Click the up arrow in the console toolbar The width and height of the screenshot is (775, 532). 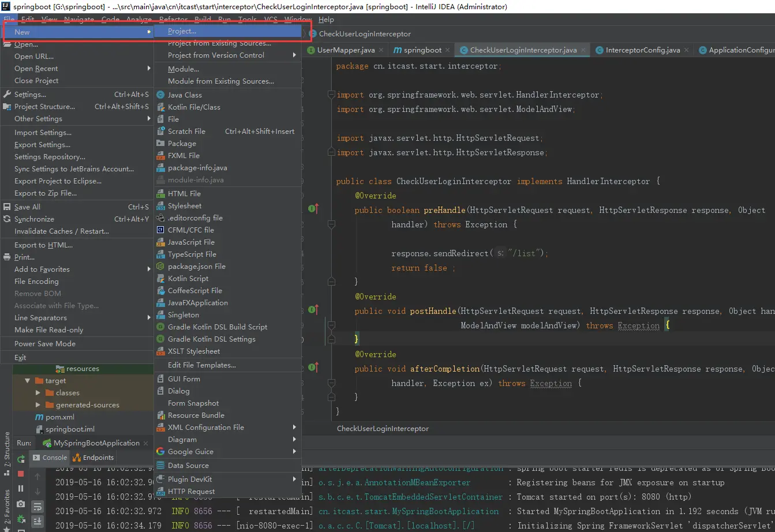38,477
